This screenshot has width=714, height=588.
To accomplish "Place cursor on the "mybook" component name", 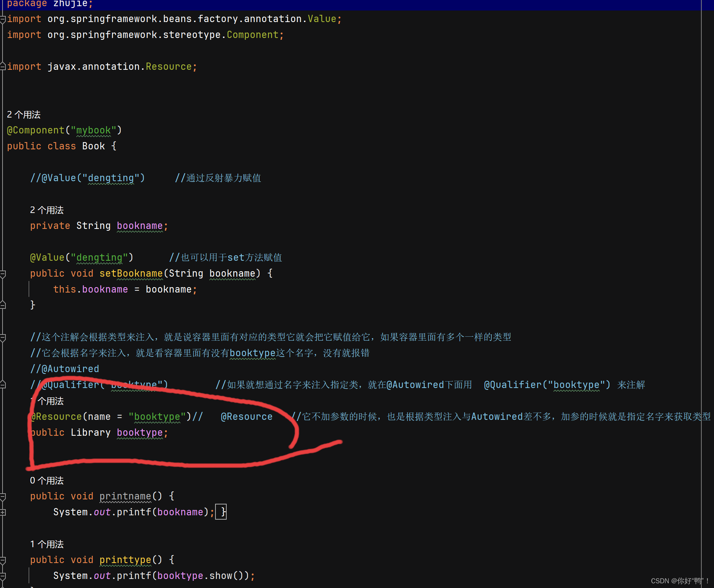I will [93, 130].
